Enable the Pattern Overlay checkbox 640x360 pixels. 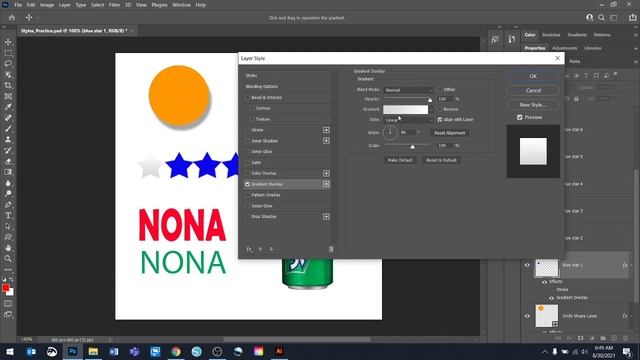(x=247, y=195)
